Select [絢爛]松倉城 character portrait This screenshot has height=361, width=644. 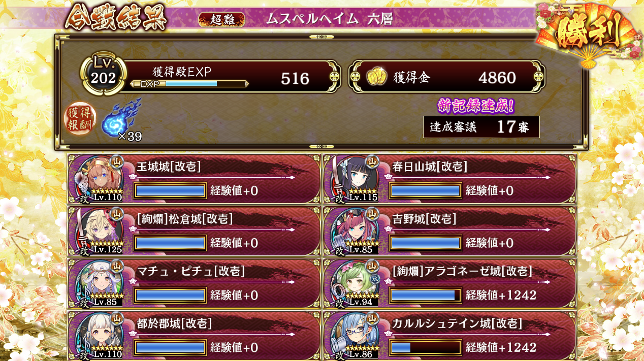point(99,232)
